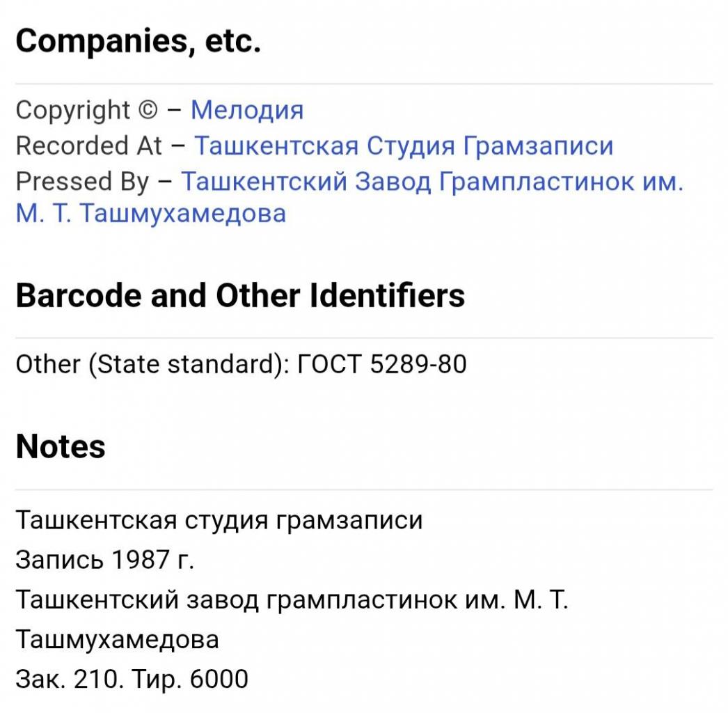Click the Barcode and Other Identifiers heading
This screenshot has width=728, height=713.
click(x=240, y=295)
